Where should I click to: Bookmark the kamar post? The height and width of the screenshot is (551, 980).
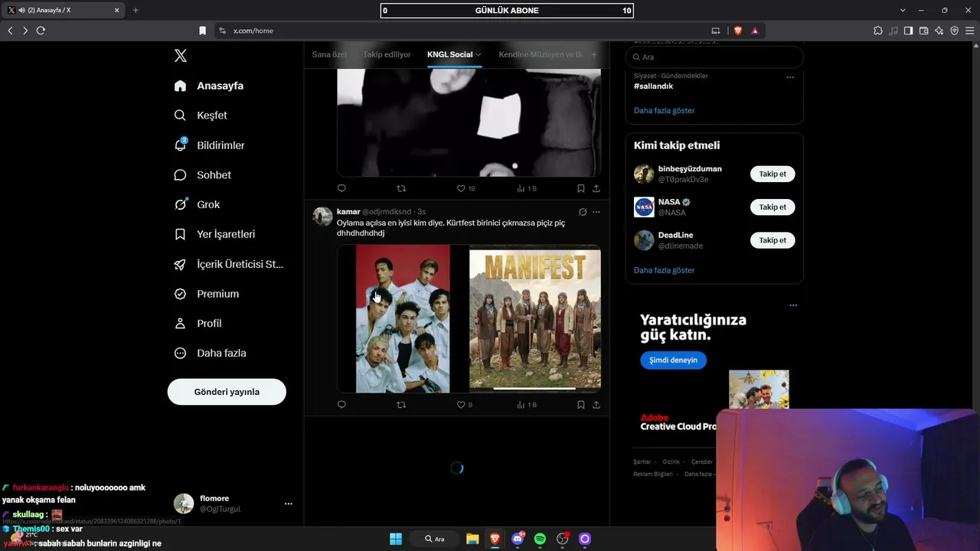581,405
